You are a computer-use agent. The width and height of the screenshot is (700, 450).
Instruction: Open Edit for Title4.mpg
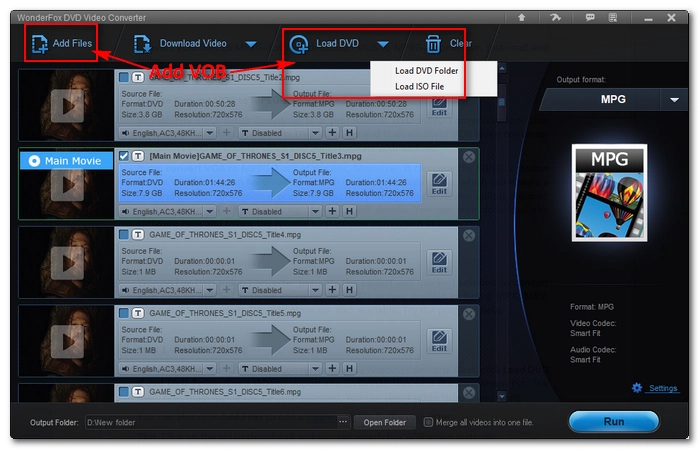(439, 263)
